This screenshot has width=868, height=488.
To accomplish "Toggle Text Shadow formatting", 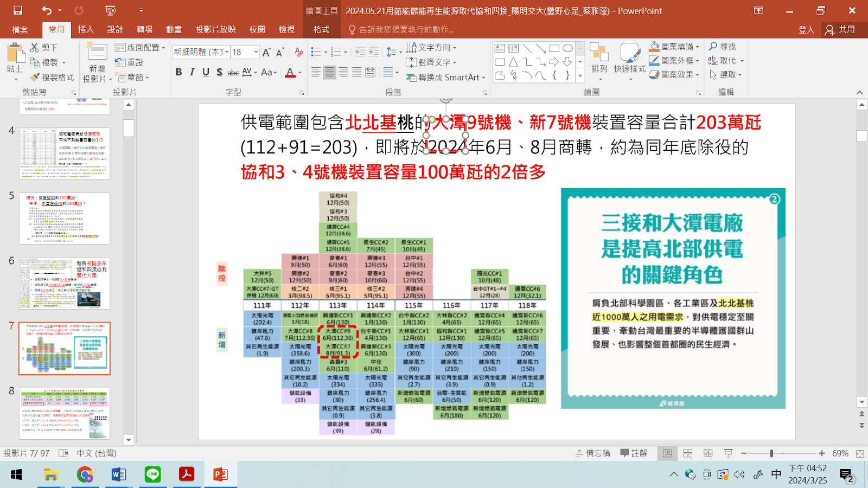I will (219, 72).
